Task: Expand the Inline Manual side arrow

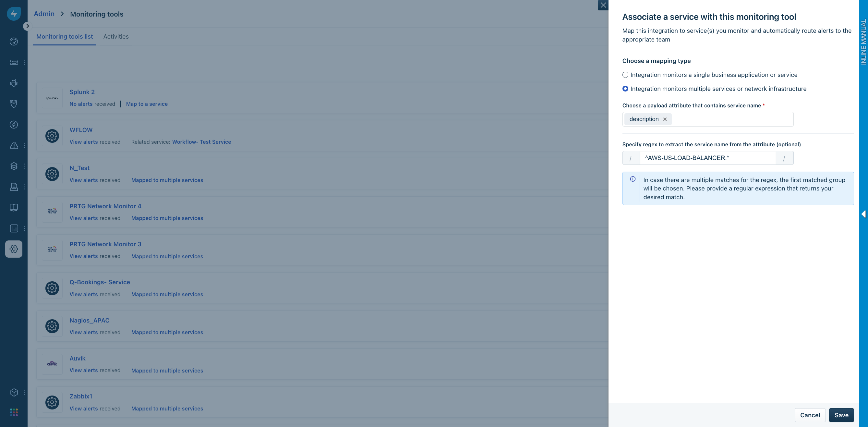Action: pyautogui.click(x=863, y=214)
